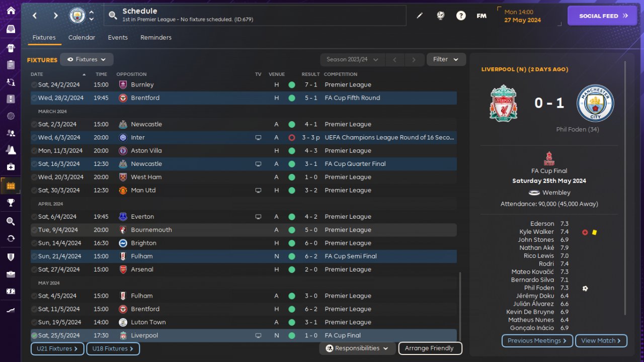
Task: Open the FM menu icon
Action: coord(481,16)
